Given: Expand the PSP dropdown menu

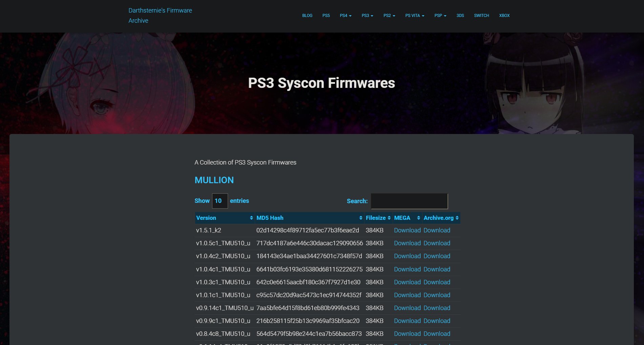Looking at the screenshot, I should pos(440,16).
